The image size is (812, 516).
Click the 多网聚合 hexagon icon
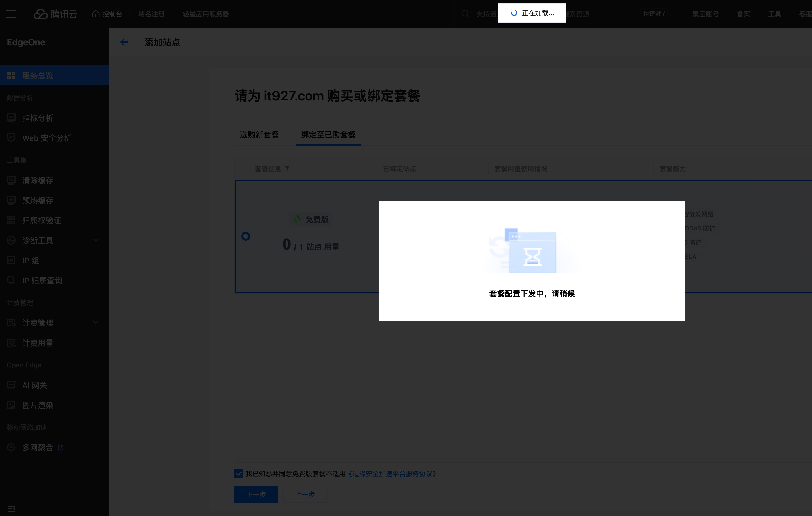tap(11, 447)
